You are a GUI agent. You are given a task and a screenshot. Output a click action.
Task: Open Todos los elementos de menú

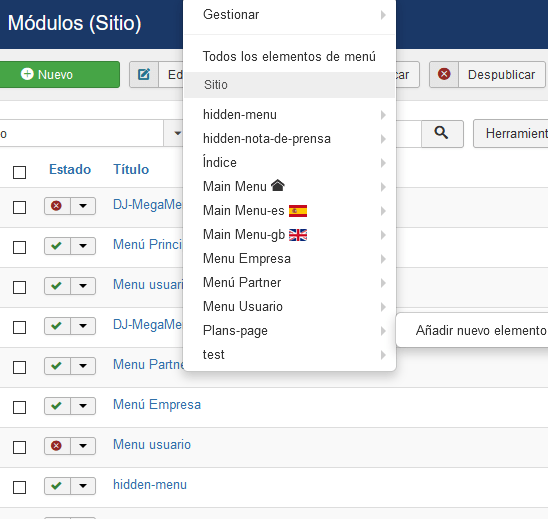point(289,57)
